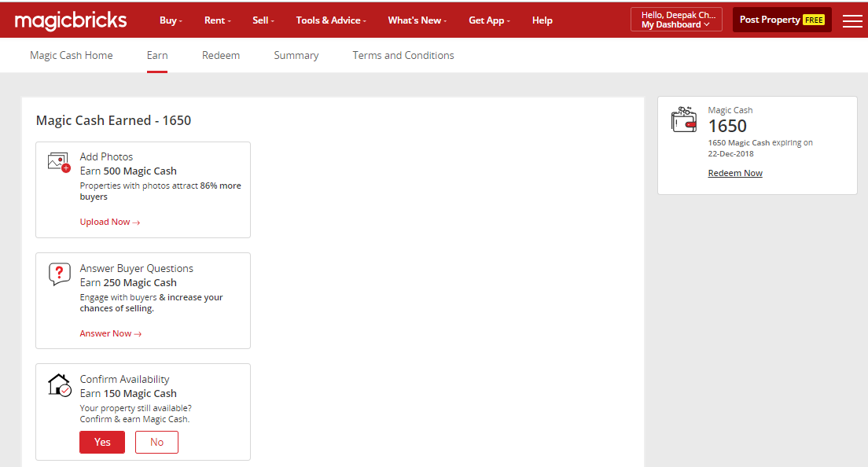Click the Magic Cash wallet icon
Screen dimensions: 868x467
tap(683, 120)
